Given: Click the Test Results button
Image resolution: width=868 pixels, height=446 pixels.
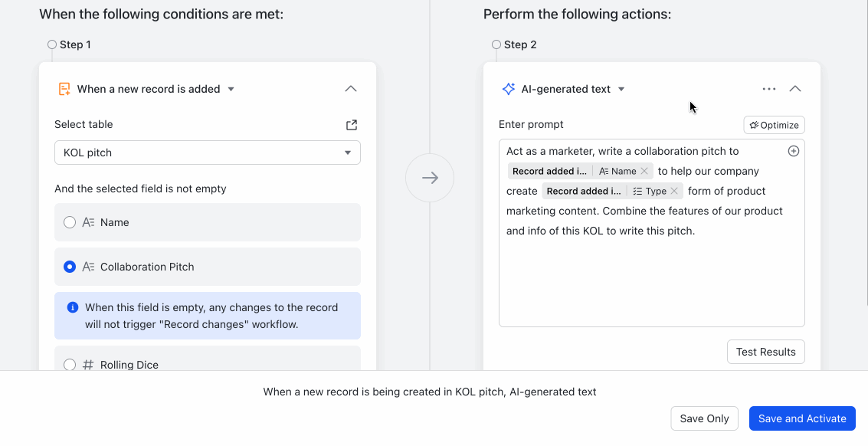Looking at the screenshot, I should pyautogui.click(x=765, y=352).
